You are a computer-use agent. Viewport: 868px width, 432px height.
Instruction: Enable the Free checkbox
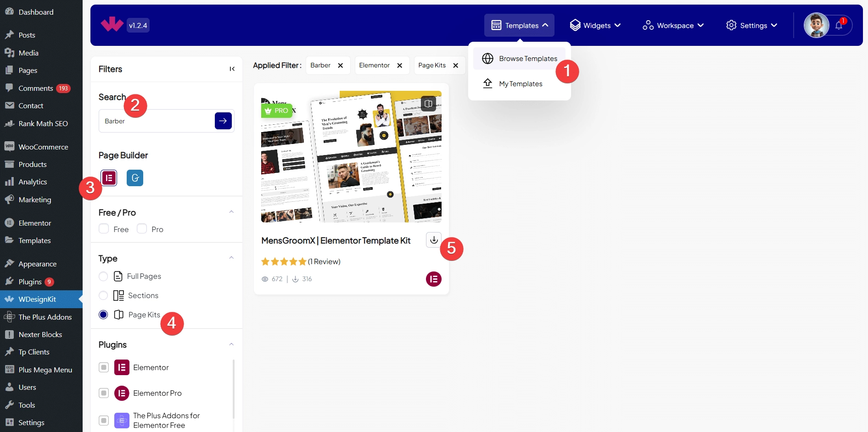[x=104, y=229]
